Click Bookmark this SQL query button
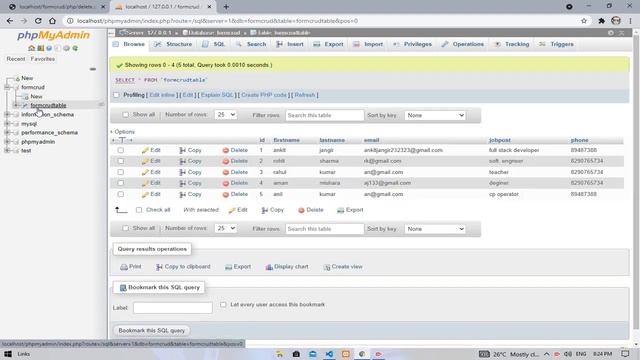The width and height of the screenshot is (640, 360). (151, 331)
